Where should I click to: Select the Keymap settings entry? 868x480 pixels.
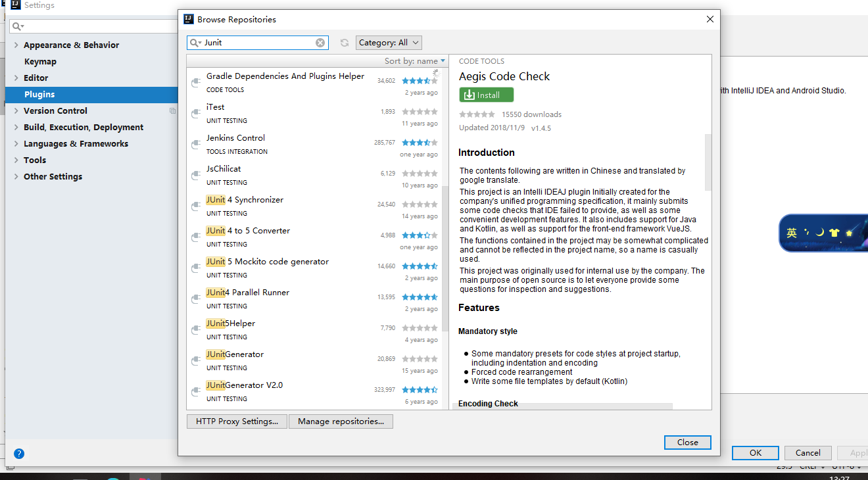[41, 61]
